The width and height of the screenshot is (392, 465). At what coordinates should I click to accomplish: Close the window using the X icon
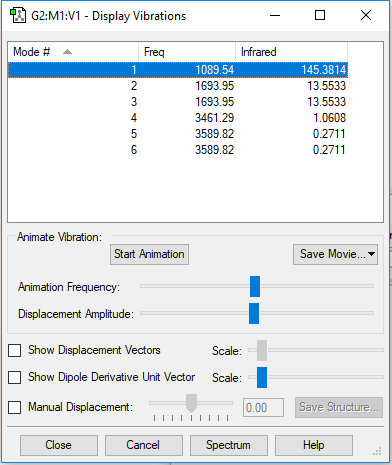pos(366,15)
